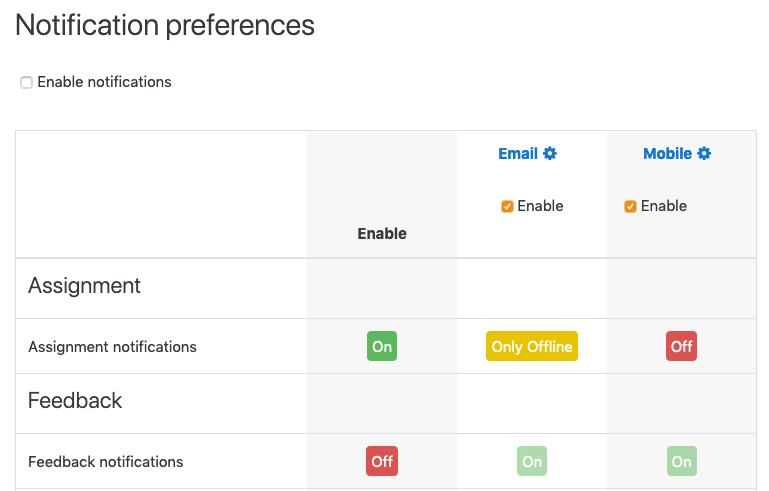Uncheck the Mobile Enable checkbox
The height and width of the screenshot is (491, 769).
coord(630,207)
